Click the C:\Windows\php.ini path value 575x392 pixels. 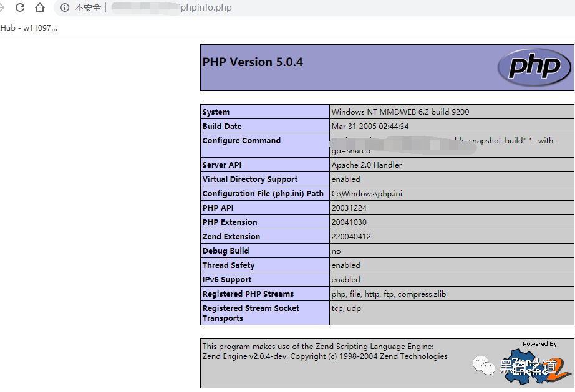(366, 194)
